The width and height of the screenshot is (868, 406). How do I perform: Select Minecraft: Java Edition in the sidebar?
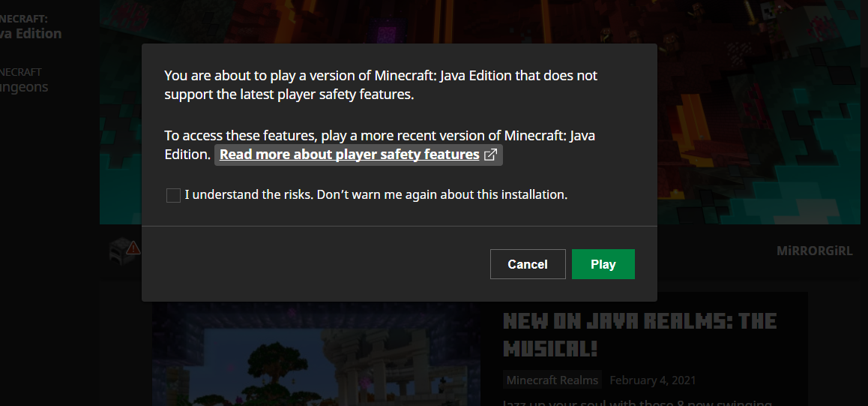[31, 26]
